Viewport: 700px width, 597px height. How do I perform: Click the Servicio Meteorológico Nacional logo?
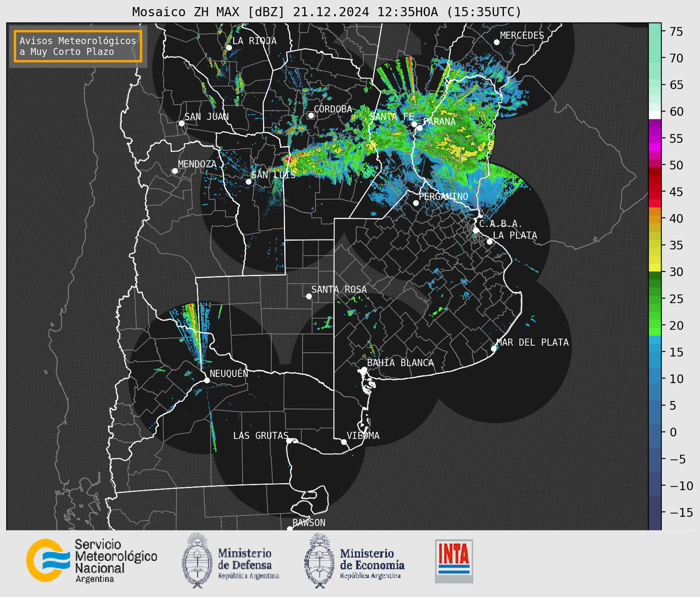click(92, 561)
